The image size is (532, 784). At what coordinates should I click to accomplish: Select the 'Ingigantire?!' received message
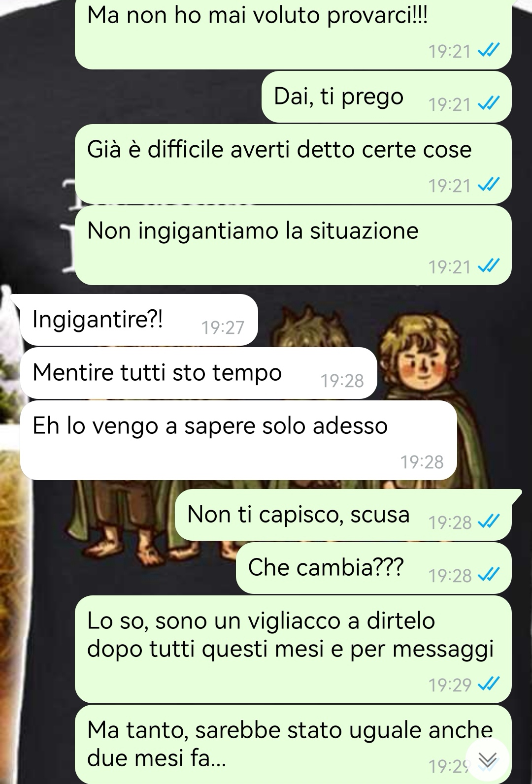139,320
